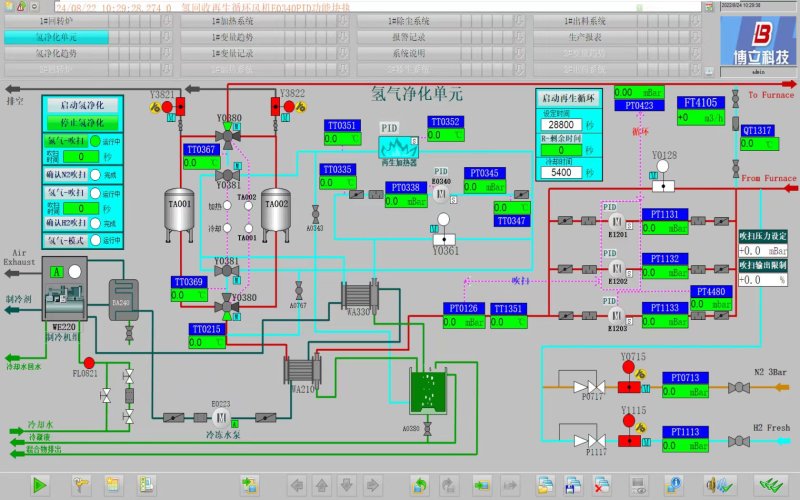Viewport: 800px width, 500px height.
Task: Open the 1#除尘系统 navigation entry
Action: pos(409,21)
